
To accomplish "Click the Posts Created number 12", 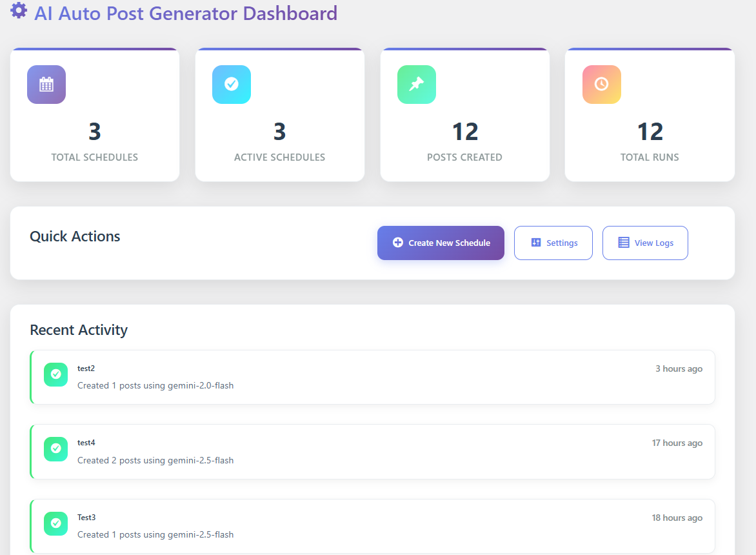I will click(464, 132).
